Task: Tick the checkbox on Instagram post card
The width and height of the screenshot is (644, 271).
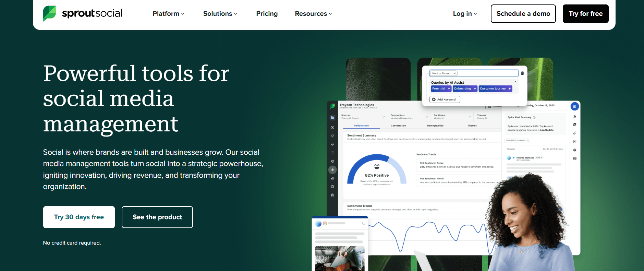Action: [x=364, y=223]
